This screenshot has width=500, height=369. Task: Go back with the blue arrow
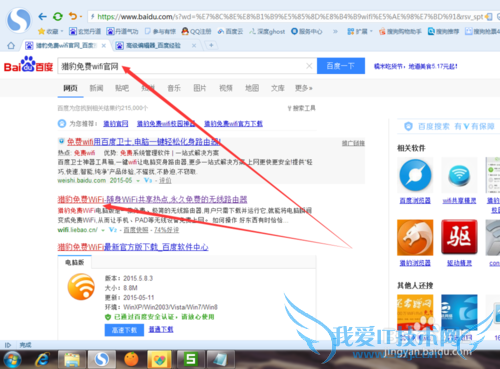[x=42, y=16]
